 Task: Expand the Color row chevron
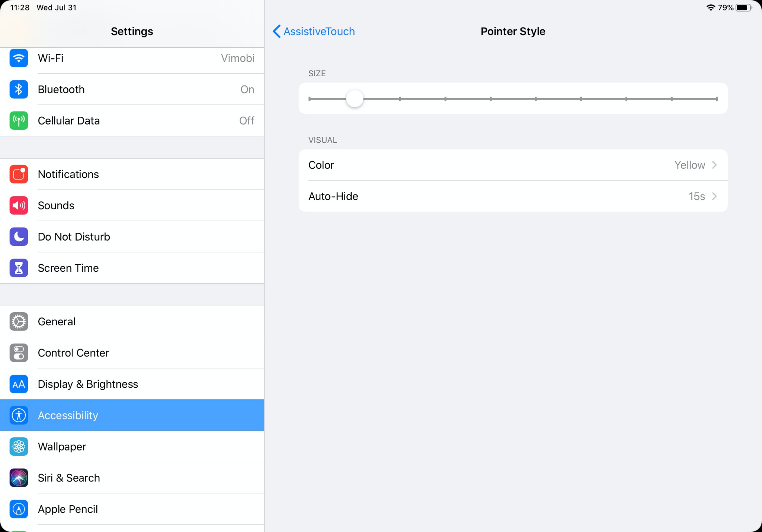pos(714,165)
